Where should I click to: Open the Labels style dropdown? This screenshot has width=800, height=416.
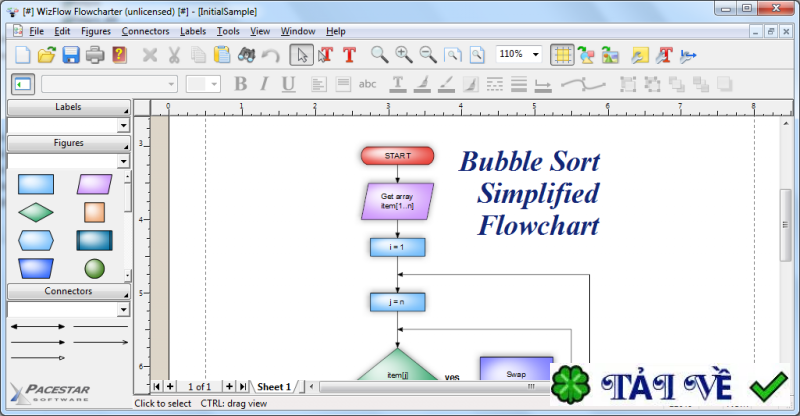(x=123, y=126)
